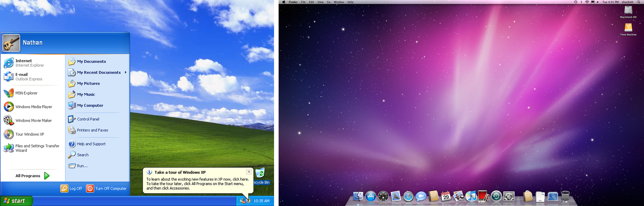644x206 pixels.
Task: Open shackett user menu in menu bar
Action: tap(627, 2)
